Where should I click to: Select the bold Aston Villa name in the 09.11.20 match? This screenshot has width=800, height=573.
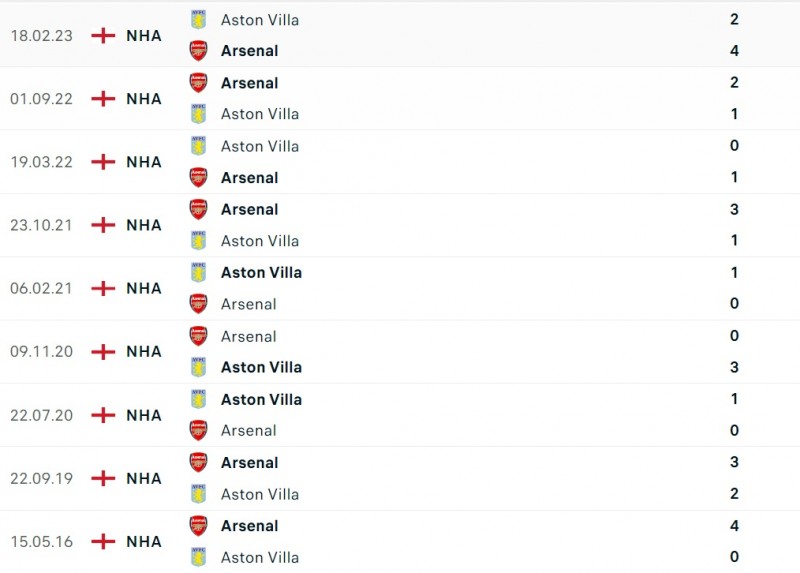261,367
